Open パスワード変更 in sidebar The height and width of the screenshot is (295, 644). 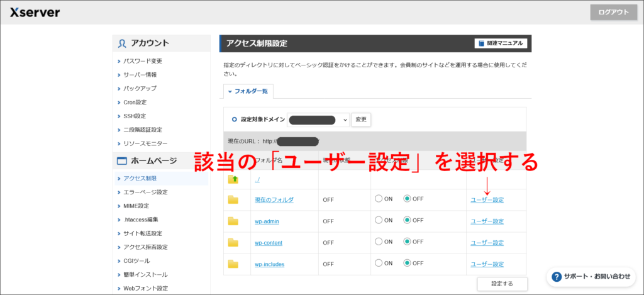tap(143, 61)
